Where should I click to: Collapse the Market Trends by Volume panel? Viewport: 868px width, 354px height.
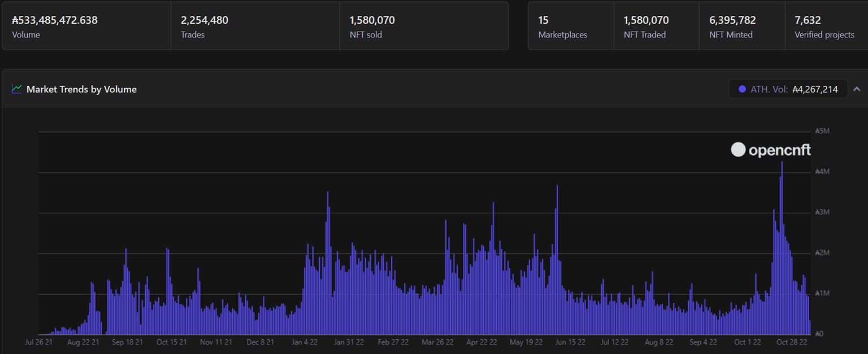(x=857, y=89)
